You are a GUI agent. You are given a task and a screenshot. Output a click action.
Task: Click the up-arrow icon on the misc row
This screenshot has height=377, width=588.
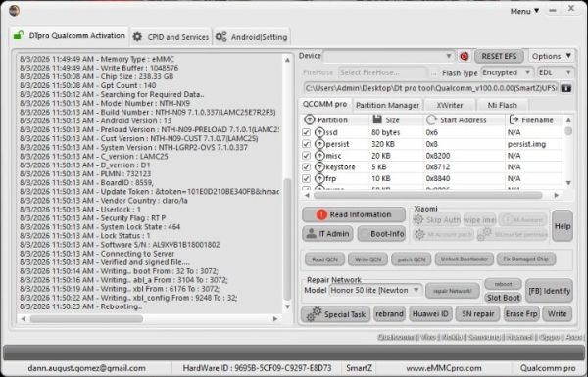tap(319, 156)
